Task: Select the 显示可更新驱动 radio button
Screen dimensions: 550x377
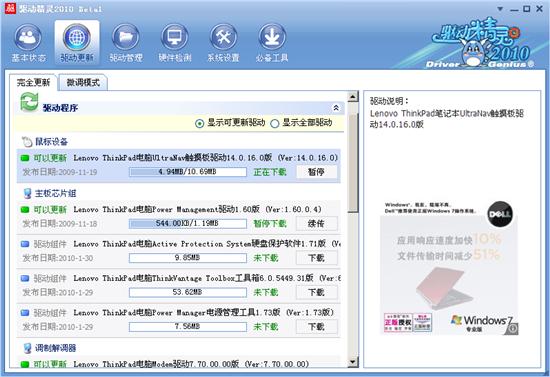Action: click(x=199, y=123)
